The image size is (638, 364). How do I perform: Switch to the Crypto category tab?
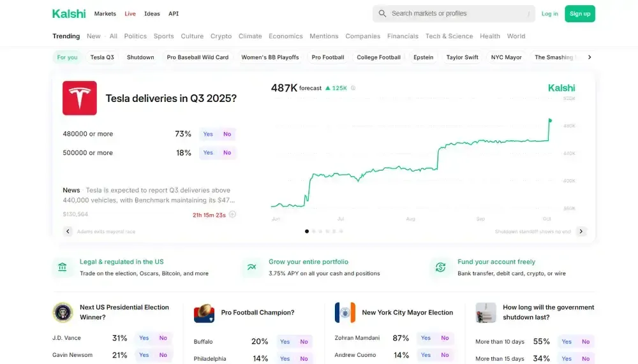[221, 36]
